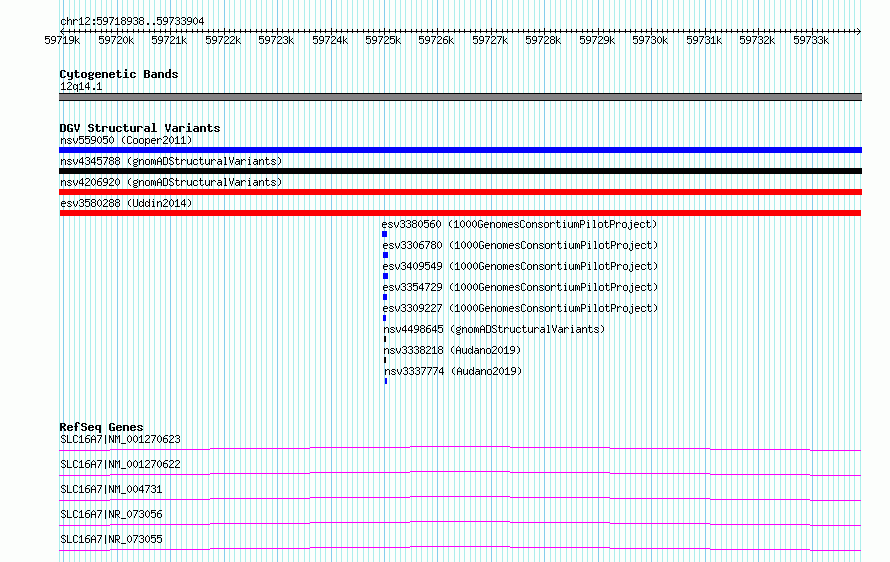Image resolution: width=890 pixels, height=562 pixels.
Task: Click the DGV Structural Variants track title
Action: tap(140, 128)
